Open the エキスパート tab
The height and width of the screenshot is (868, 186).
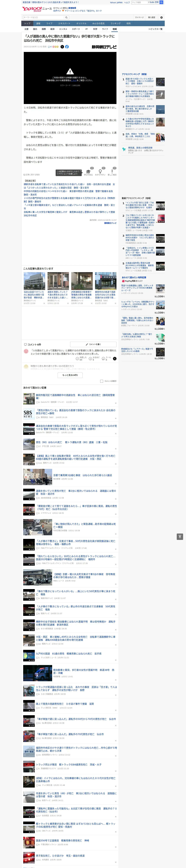[x=64, y=24]
